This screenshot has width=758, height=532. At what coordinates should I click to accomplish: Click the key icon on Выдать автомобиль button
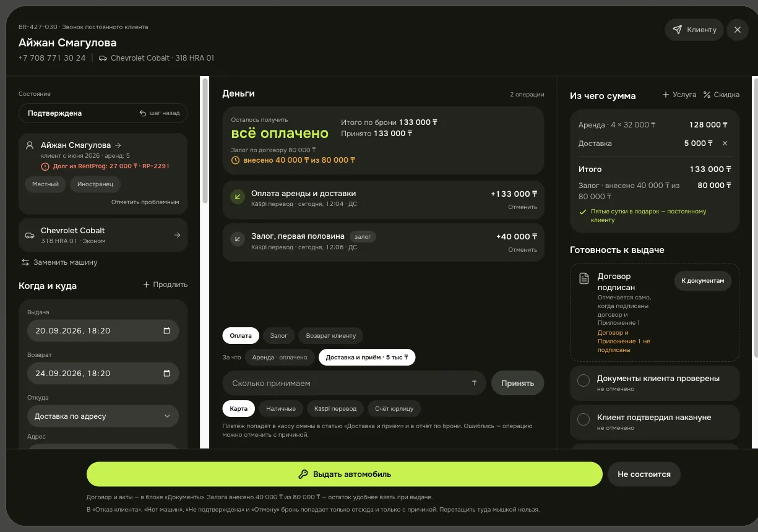click(303, 474)
